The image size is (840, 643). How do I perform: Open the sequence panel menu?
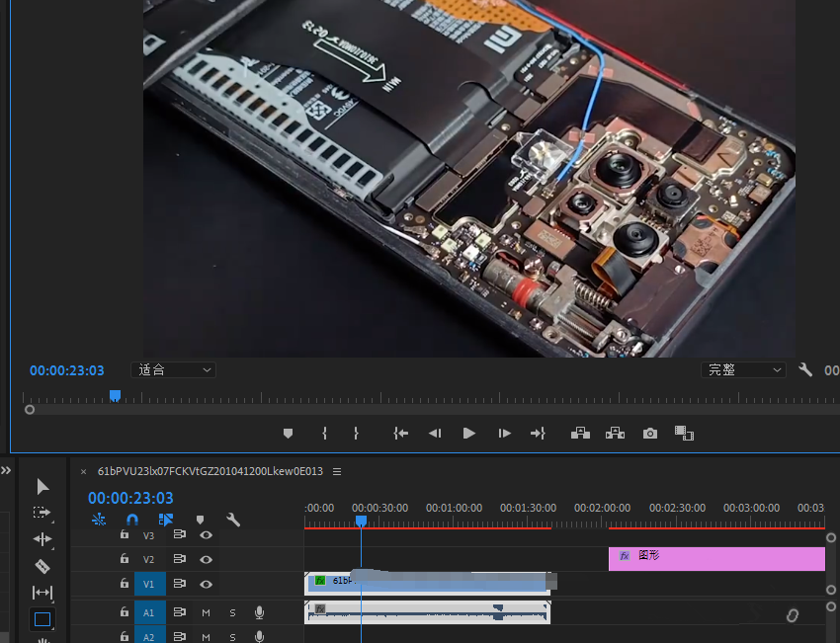coord(337,471)
